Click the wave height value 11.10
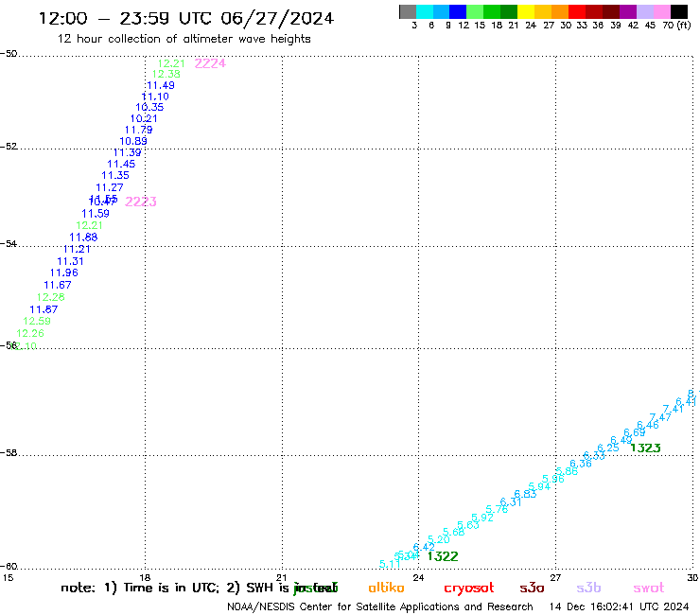The height and width of the screenshot is (615, 700). pyautogui.click(x=155, y=97)
